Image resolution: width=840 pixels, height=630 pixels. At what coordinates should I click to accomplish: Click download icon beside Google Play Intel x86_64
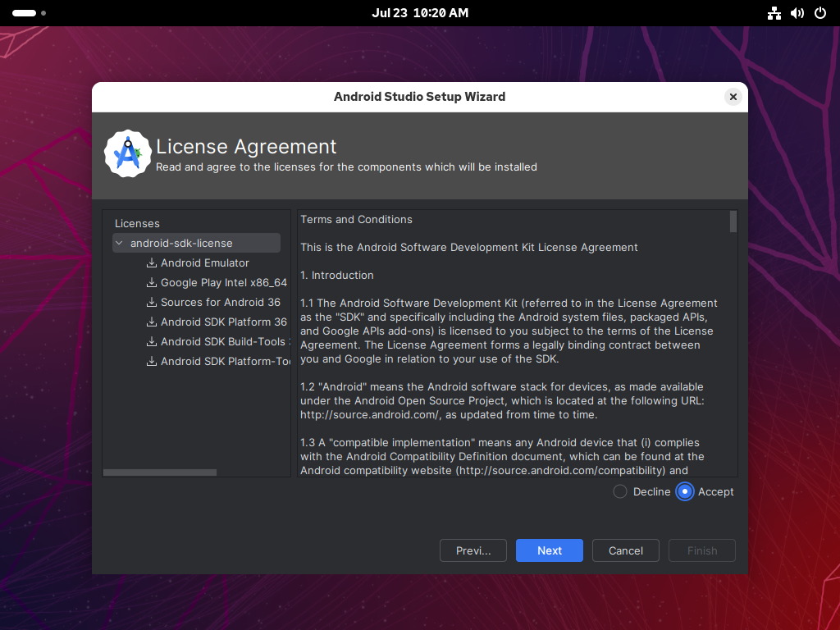point(152,283)
